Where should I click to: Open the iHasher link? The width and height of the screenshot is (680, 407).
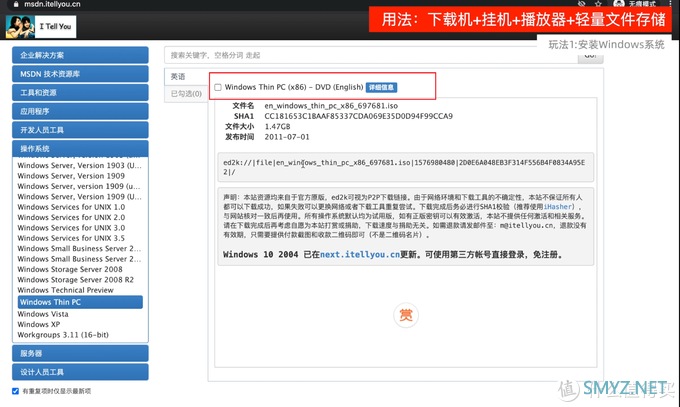pos(559,207)
